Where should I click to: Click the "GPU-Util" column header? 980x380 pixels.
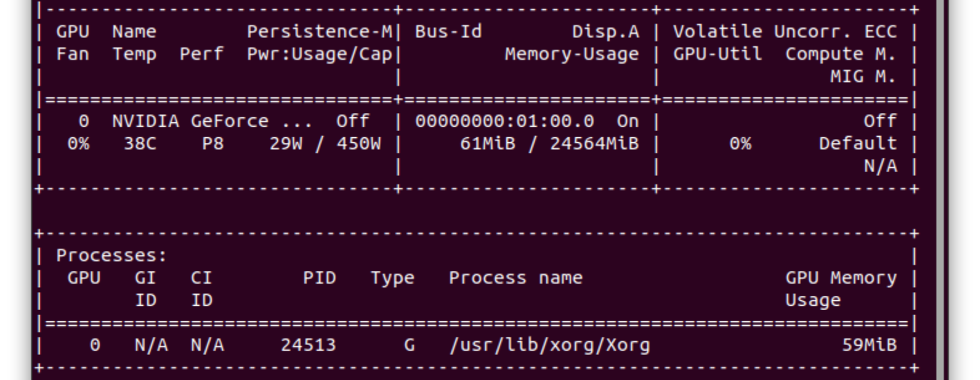[x=717, y=54]
